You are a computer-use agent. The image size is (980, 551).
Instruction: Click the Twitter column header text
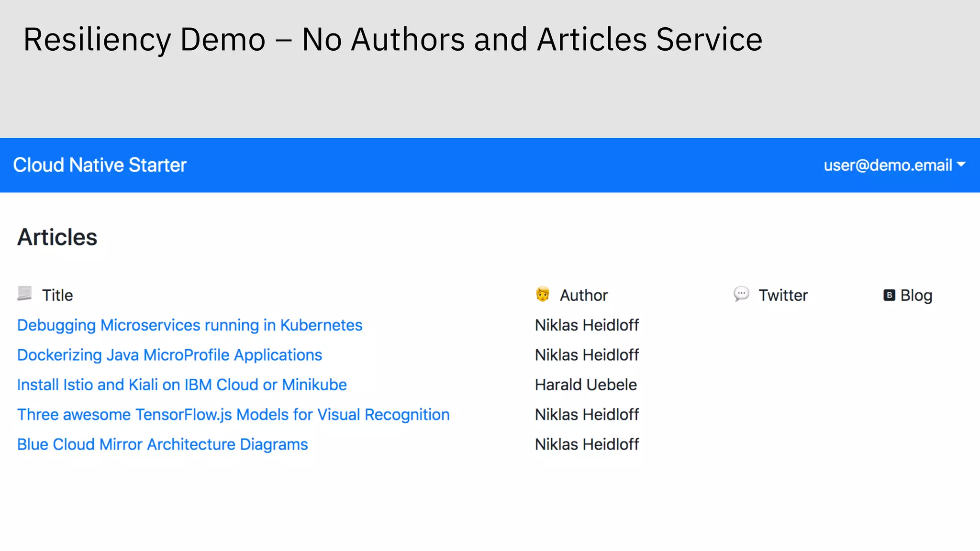coord(783,295)
